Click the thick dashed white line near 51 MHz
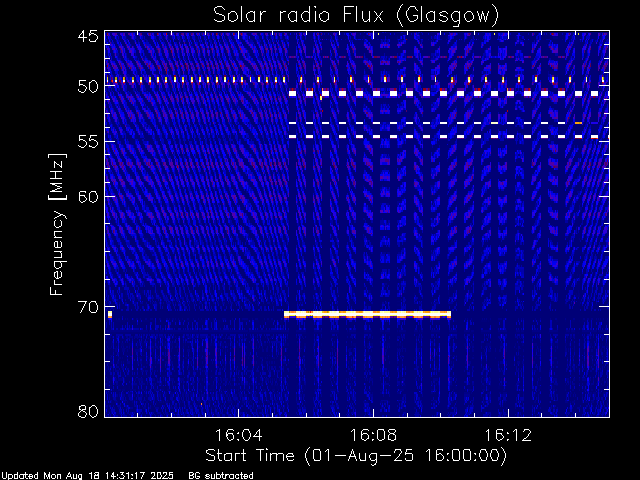The width and height of the screenshot is (640, 480). pyautogui.click(x=449, y=94)
